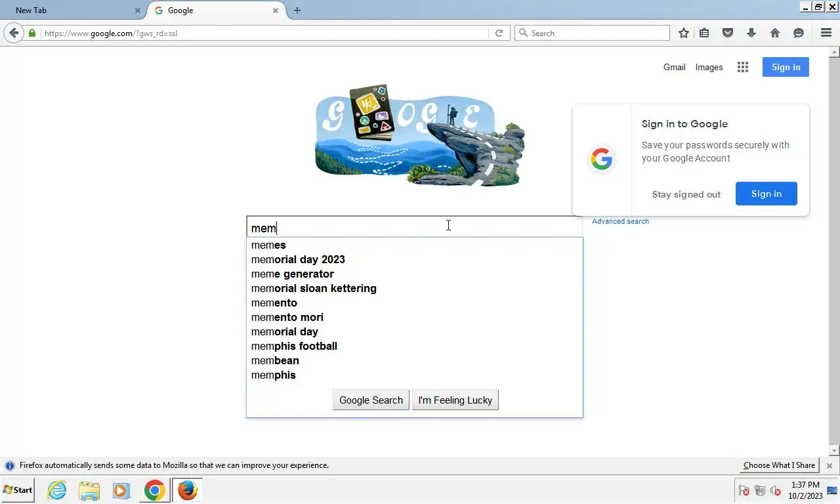Screen dimensions: 840x504
Task: Click the Firefox URL address bar
Action: tap(266, 33)
